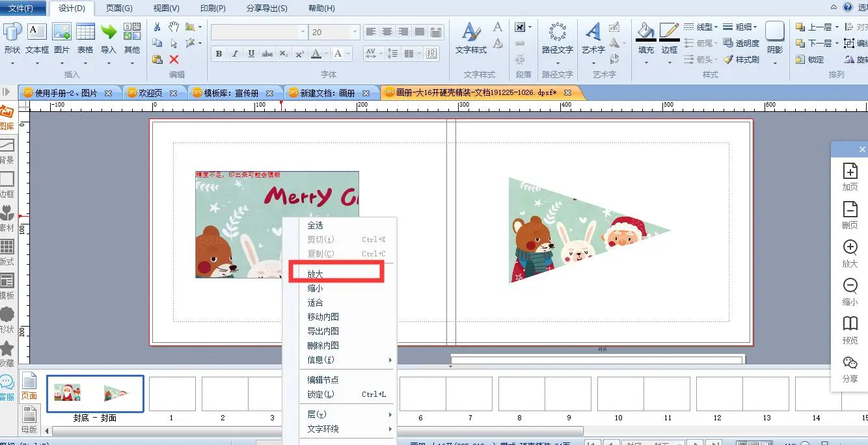Click 放大 zoom in on right panel

850,253
